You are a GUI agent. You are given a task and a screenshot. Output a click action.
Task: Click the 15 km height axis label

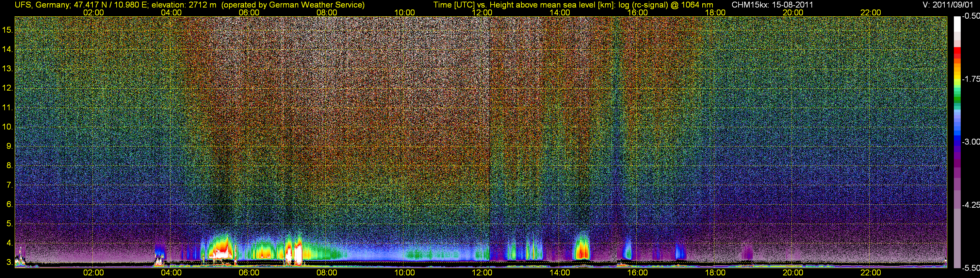pyautogui.click(x=8, y=30)
